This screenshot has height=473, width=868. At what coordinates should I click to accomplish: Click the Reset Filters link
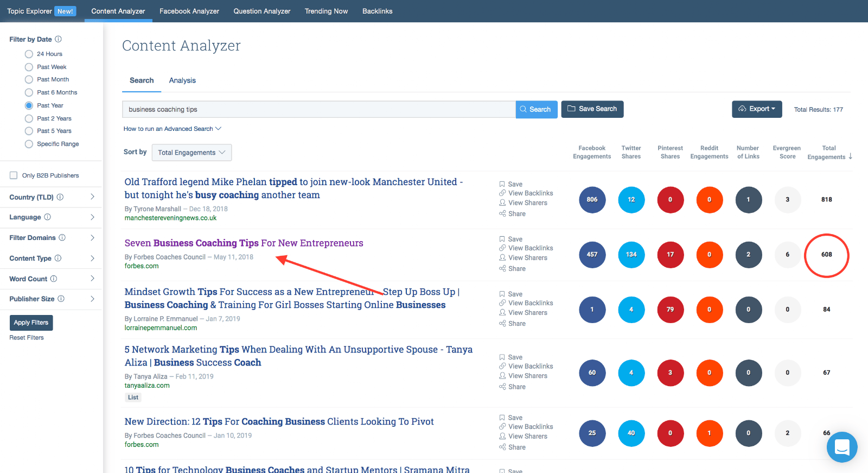click(27, 338)
